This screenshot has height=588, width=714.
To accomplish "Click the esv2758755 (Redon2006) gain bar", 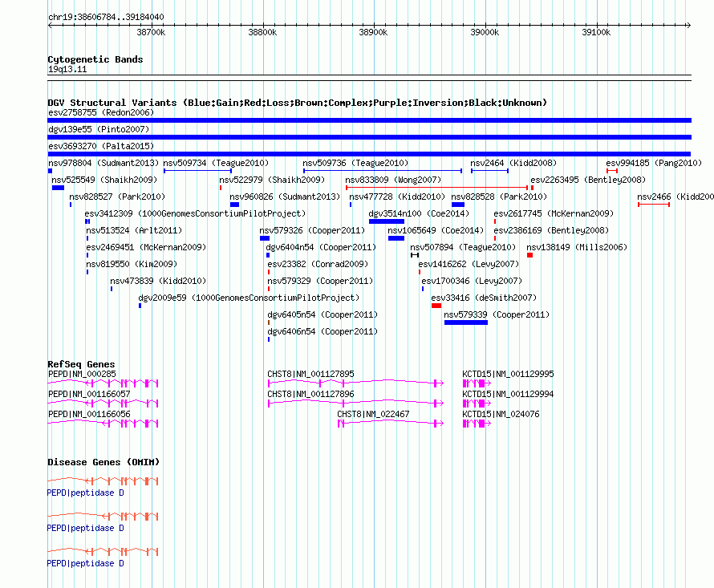I will click(x=369, y=120).
